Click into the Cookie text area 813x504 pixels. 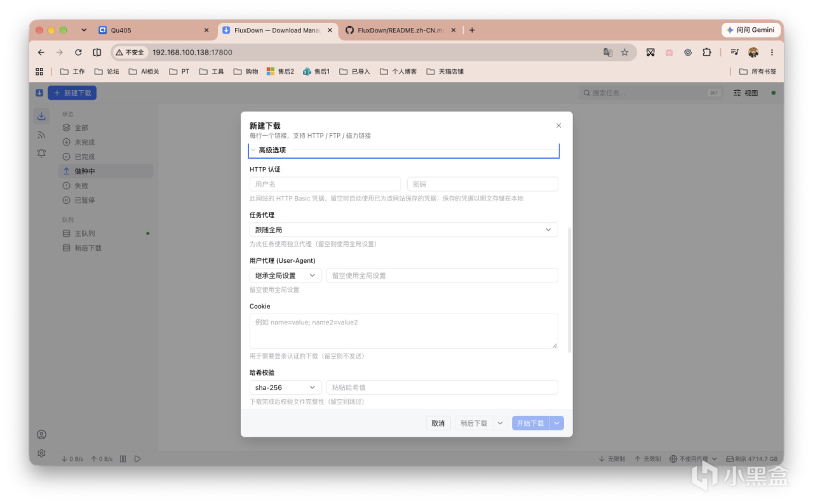(x=403, y=331)
